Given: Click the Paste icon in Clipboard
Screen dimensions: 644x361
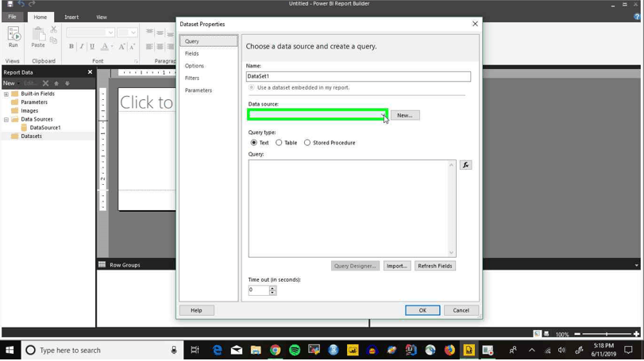Looking at the screenshot, I should coord(38,37).
